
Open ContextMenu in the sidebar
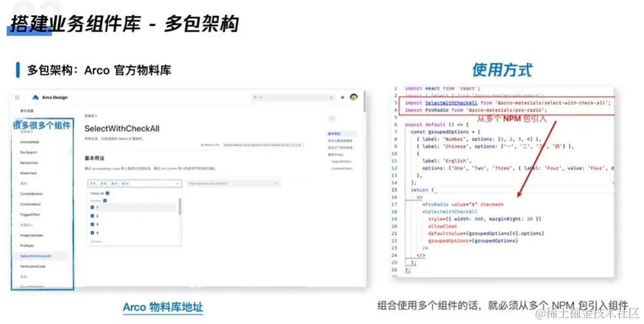[30, 205]
